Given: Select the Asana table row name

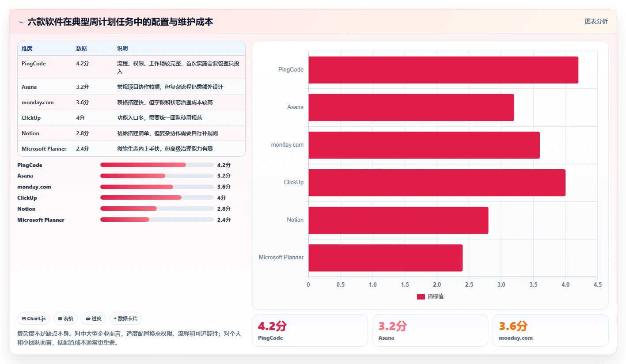Looking at the screenshot, I should click(x=29, y=87).
